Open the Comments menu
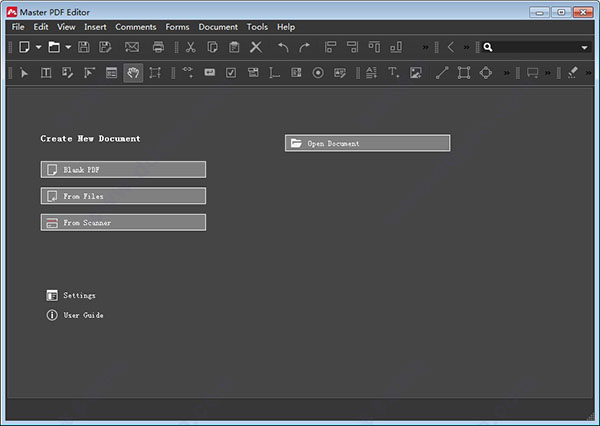The height and width of the screenshot is (426, 600). point(136,27)
